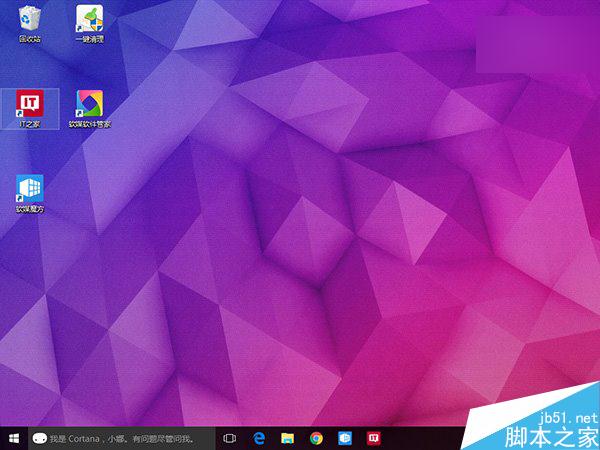
Task: Select the IT之家 desktop shortcut
Action: 30,103
